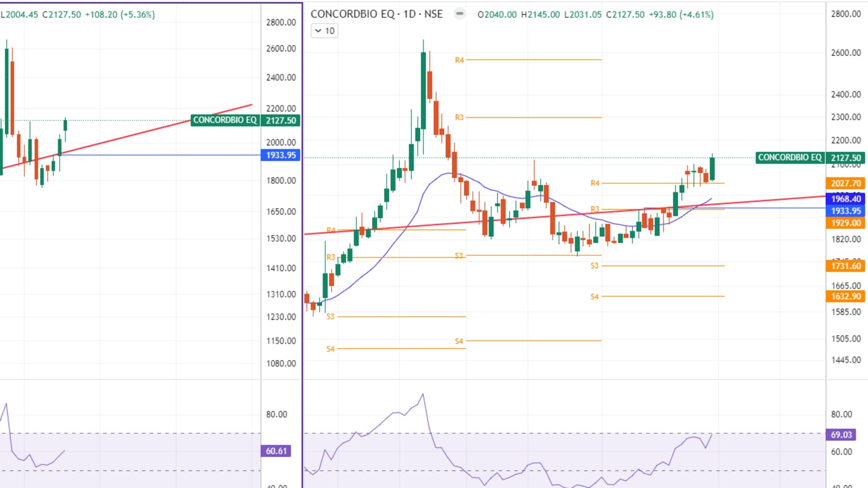The image size is (868, 488).
Task: Select the orange 2027.70 pivot price label
Action: [x=846, y=183]
